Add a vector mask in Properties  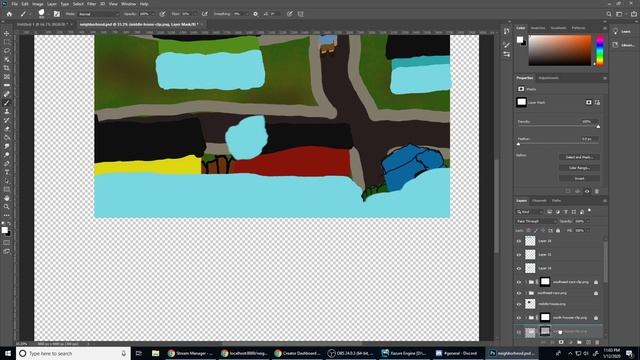point(597,102)
